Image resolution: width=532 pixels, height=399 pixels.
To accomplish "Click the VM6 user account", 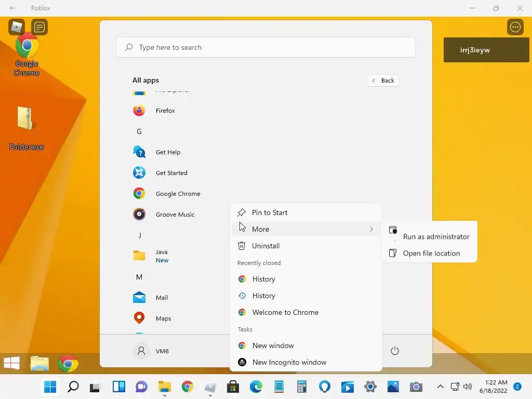I will tap(151, 351).
